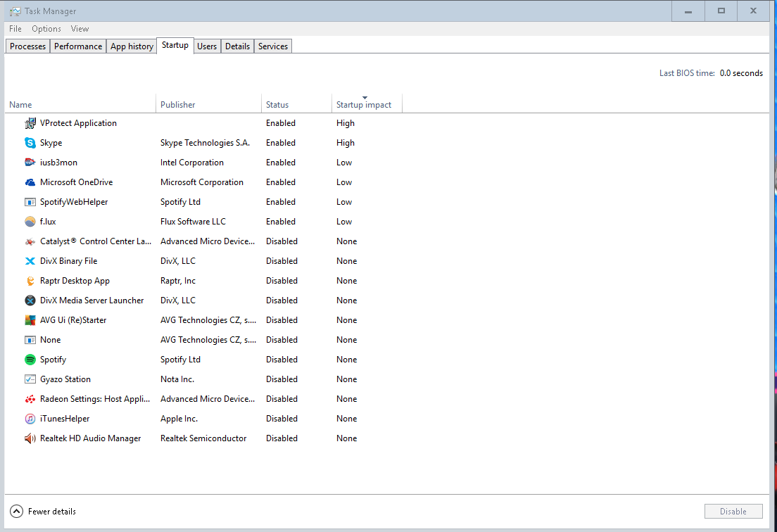Click the Disable button
The width and height of the screenshot is (777, 532).
point(733,511)
